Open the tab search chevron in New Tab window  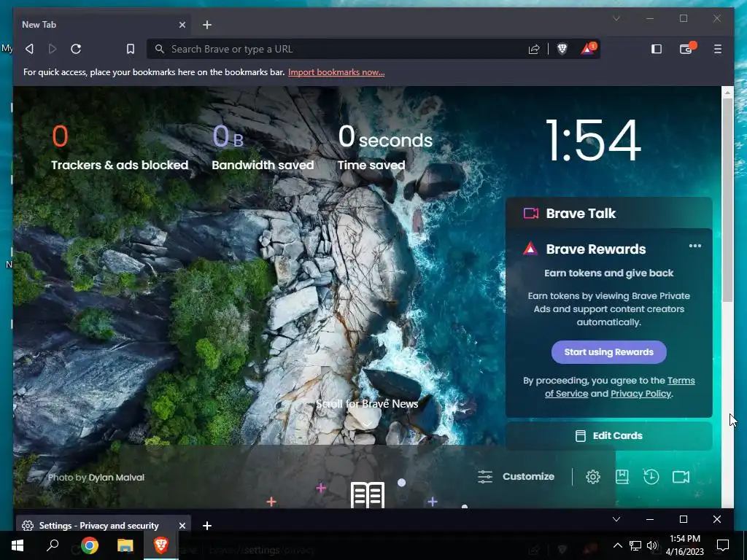(x=616, y=18)
